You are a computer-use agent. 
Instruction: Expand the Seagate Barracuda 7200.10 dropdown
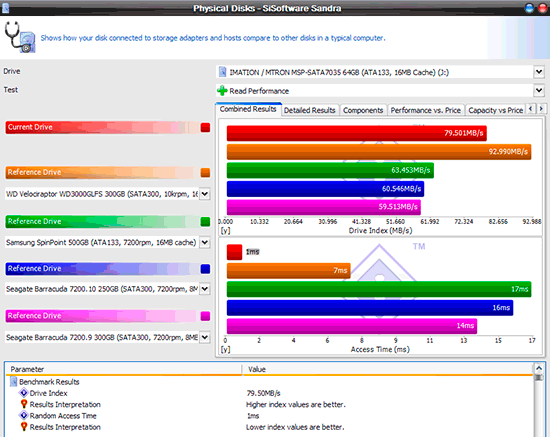pyautogui.click(x=205, y=289)
